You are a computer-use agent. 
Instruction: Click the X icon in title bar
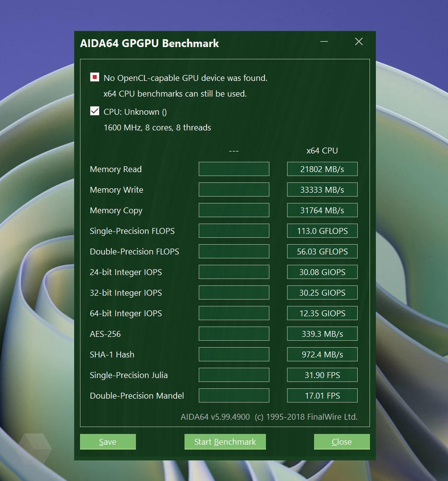point(359,42)
